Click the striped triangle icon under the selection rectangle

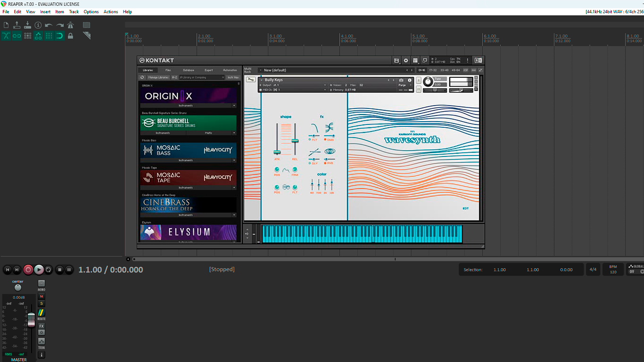[86, 36]
